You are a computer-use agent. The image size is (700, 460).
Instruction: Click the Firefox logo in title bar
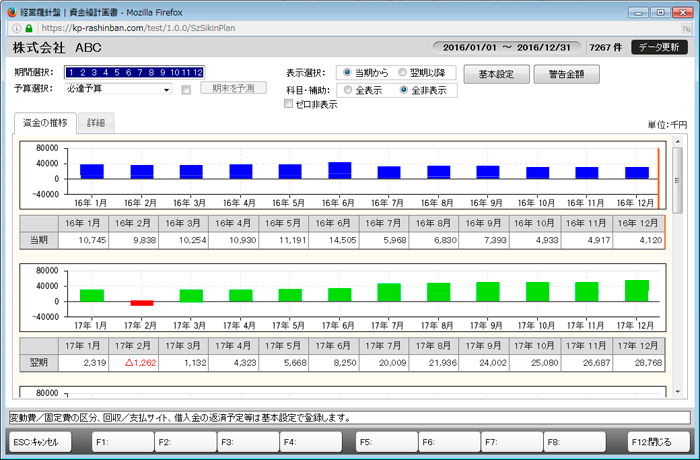point(10,9)
